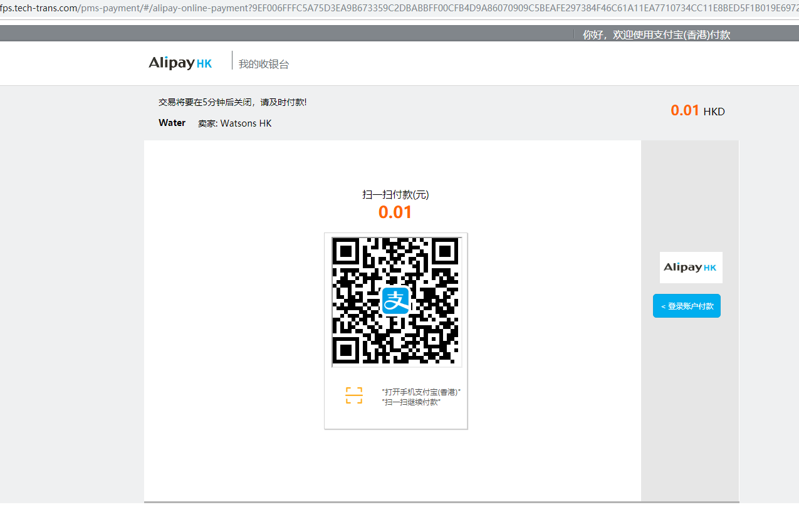Screen dimensions: 799x532
Task: Select the 我的收银台 header text
Action: [x=264, y=64]
